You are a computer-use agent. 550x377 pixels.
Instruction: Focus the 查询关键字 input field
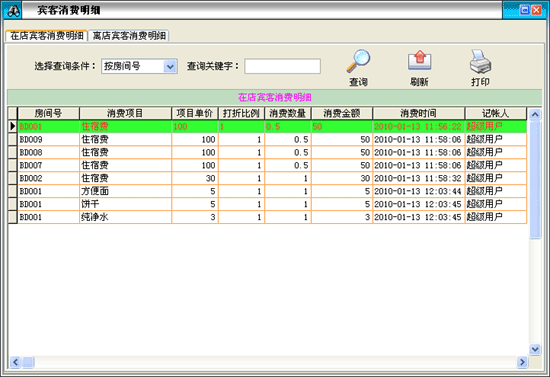282,66
